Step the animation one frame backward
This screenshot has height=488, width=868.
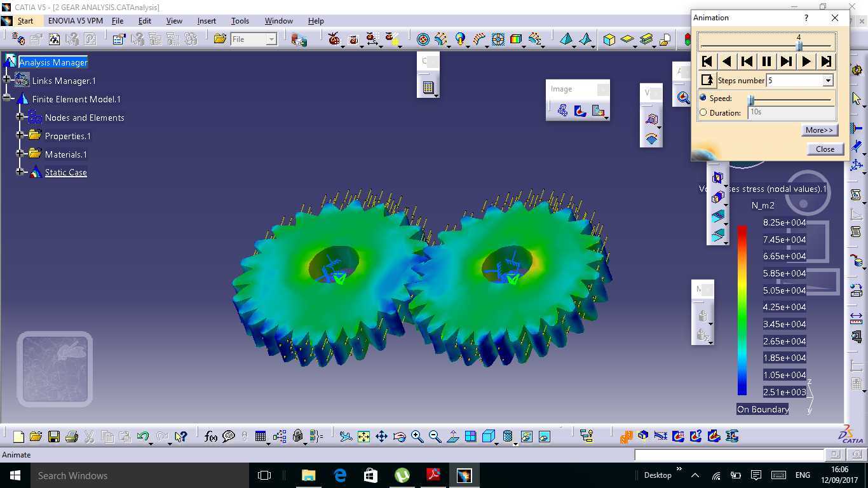click(747, 61)
